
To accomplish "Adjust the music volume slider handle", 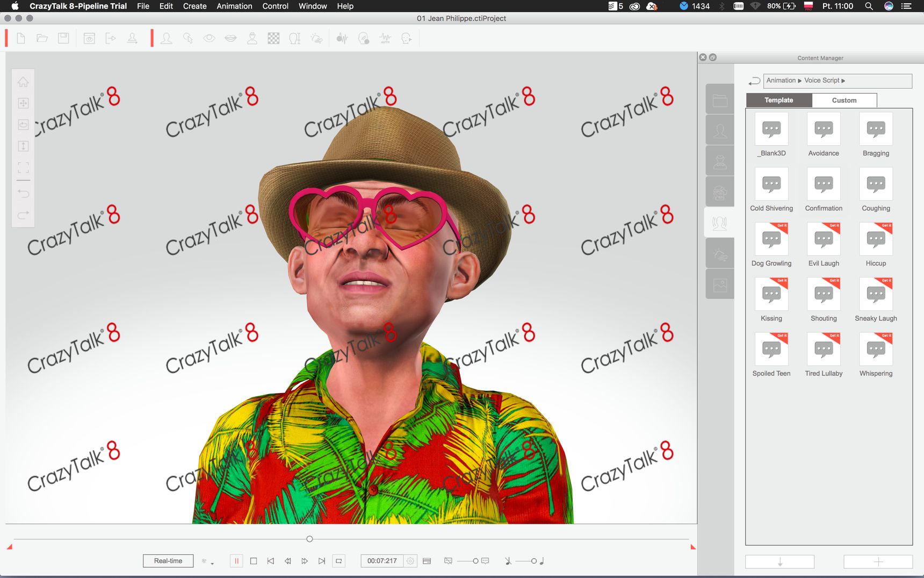I will coord(533,561).
